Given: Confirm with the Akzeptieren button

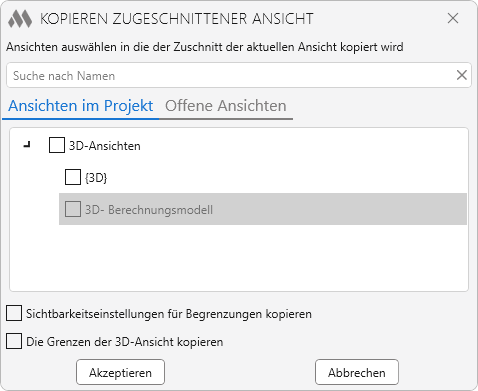Looking at the screenshot, I should pyautogui.click(x=120, y=372).
